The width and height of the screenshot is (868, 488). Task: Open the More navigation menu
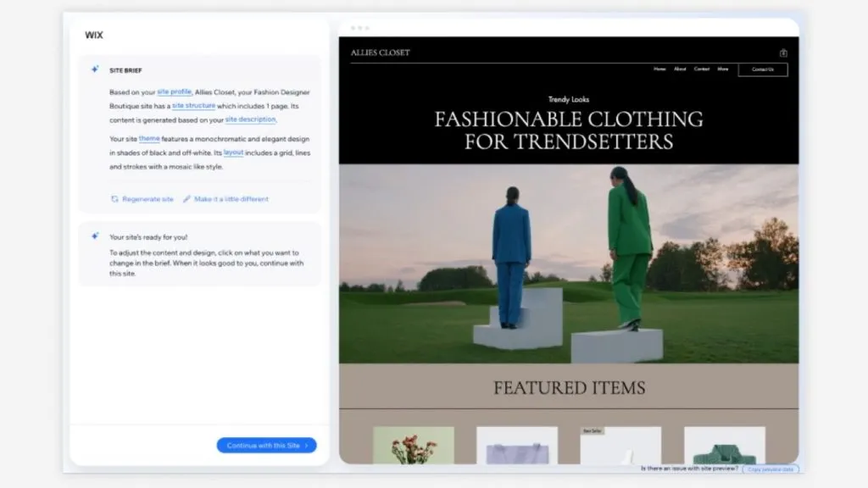723,69
